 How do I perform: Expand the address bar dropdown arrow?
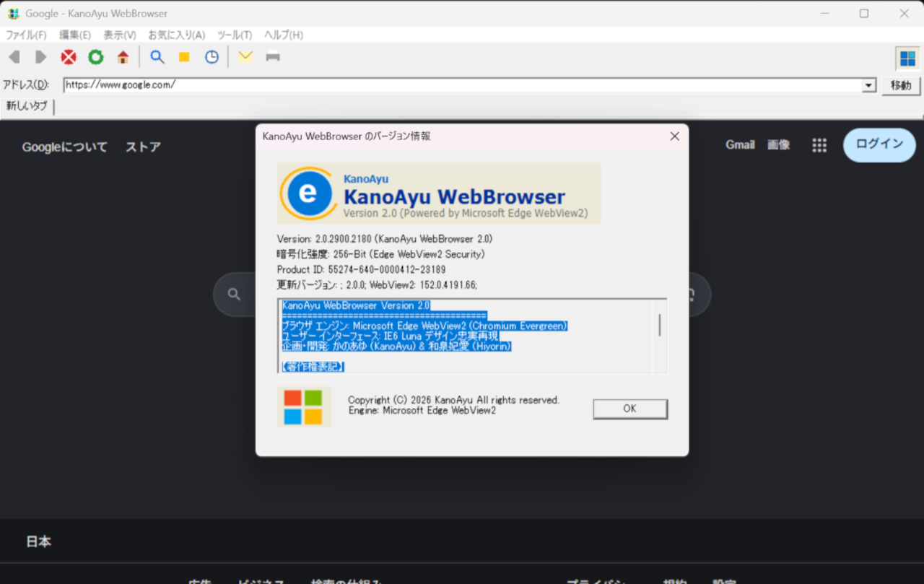coord(869,85)
